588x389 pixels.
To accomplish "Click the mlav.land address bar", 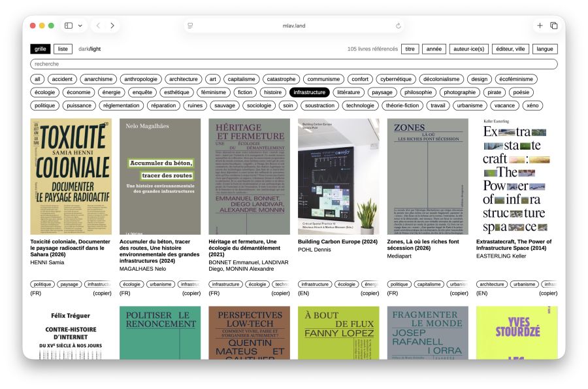I will (294, 26).
